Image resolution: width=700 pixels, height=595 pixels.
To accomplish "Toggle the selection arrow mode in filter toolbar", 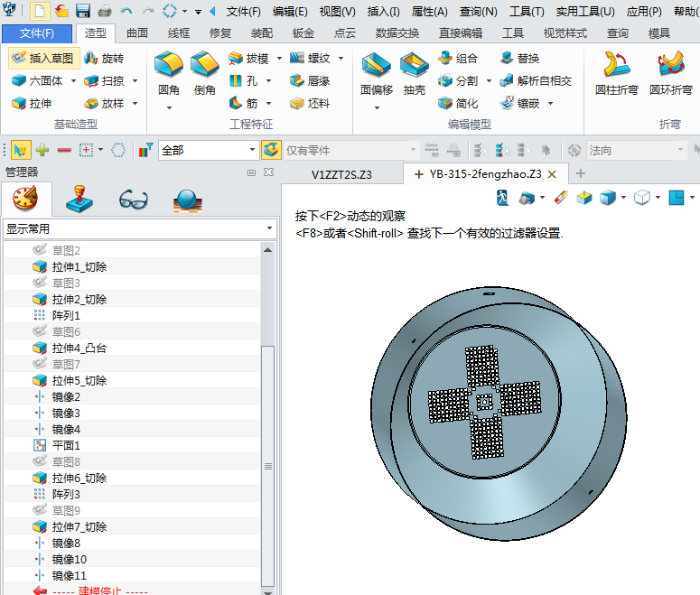I will [x=21, y=151].
